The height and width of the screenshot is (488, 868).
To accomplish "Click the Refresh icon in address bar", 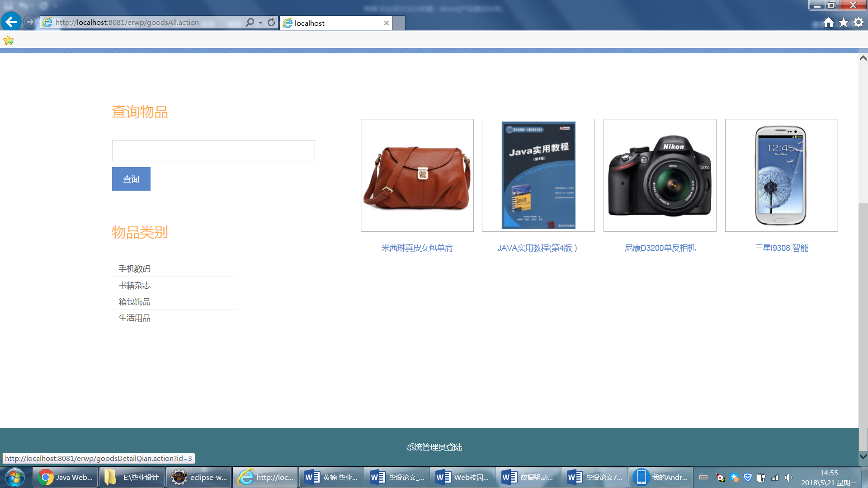I will [271, 22].
